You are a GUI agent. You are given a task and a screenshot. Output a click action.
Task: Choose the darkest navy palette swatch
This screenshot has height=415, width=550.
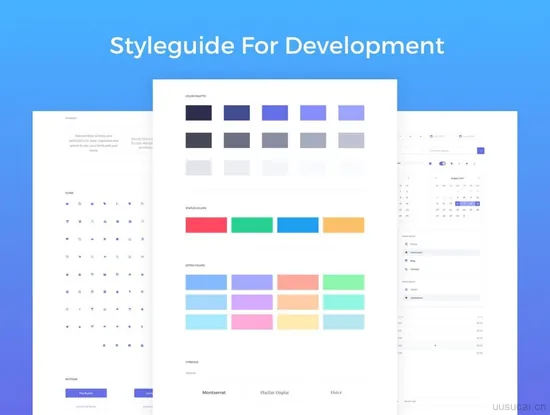coord(199,113)
